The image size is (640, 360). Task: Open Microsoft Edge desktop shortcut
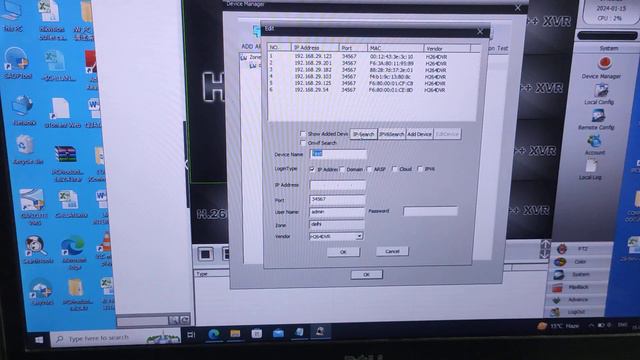click(74, 253)
